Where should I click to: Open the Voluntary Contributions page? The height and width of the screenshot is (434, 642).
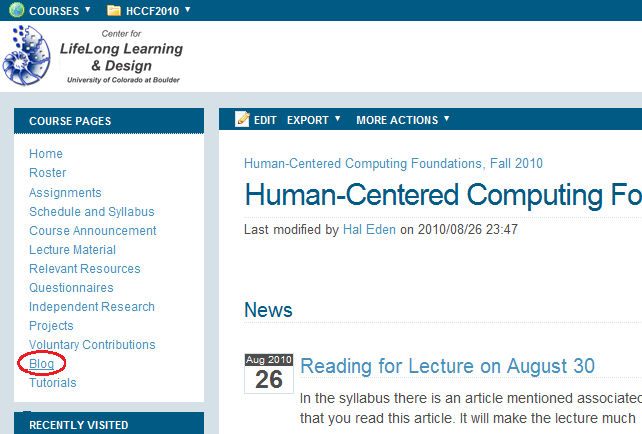(92, 345)
